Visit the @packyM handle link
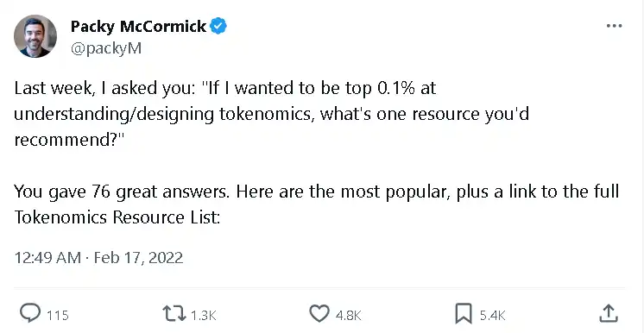Image resolution: width=644 pixels, height=333 pixels. coord(106,48)
